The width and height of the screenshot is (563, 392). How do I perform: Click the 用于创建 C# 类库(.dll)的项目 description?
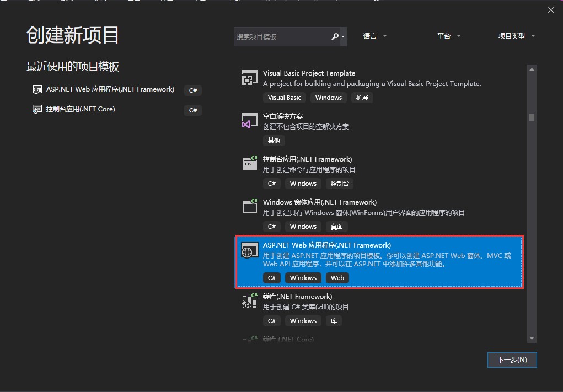305,307
